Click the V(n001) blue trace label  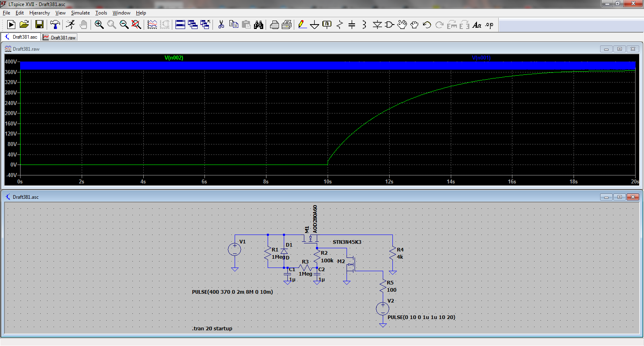(x=481, y=58)
